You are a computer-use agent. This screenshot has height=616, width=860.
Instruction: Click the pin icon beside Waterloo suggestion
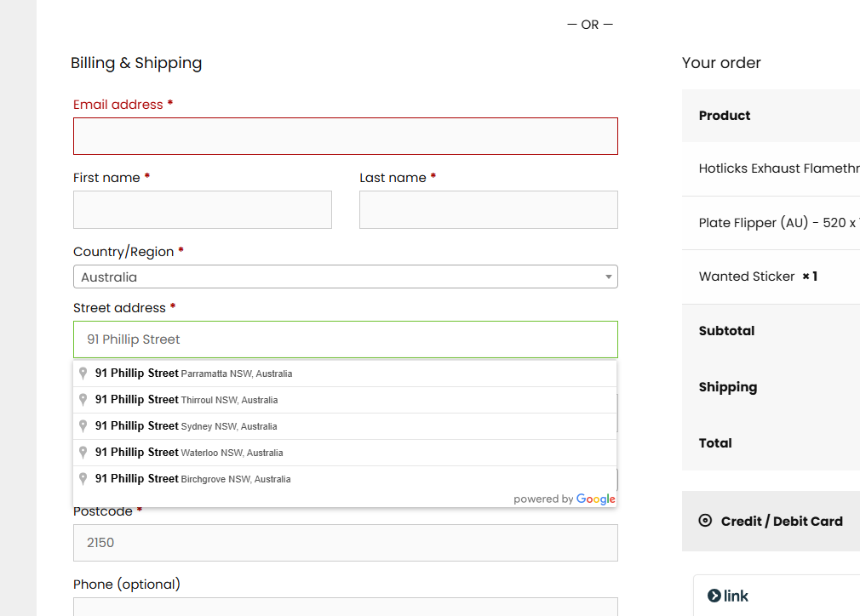click(83, 452)
